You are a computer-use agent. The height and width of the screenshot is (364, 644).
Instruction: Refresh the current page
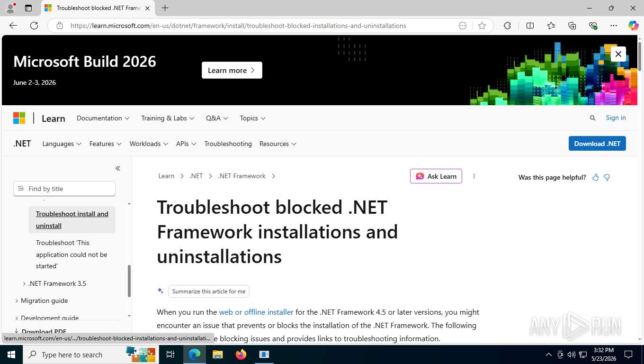(x=34, y=26)
